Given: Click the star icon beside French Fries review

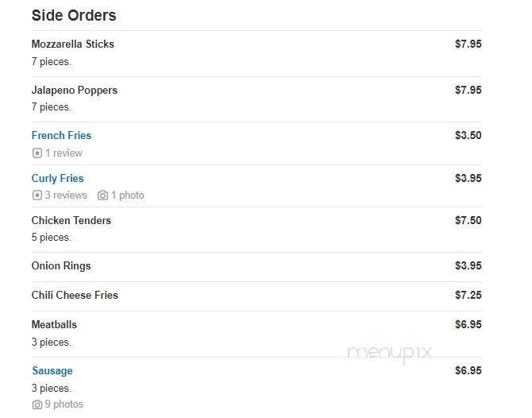Looking at the screenshot, I should coord(37,153).
